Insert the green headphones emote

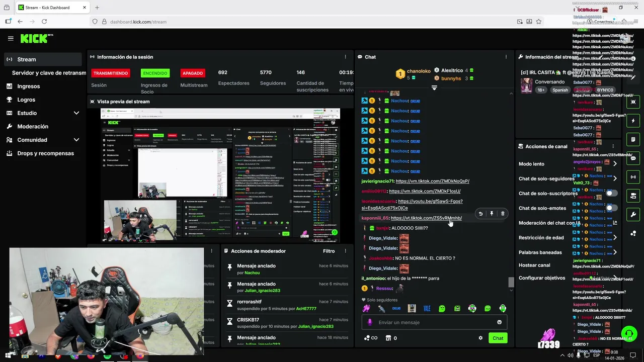click(x=503, y=308)
